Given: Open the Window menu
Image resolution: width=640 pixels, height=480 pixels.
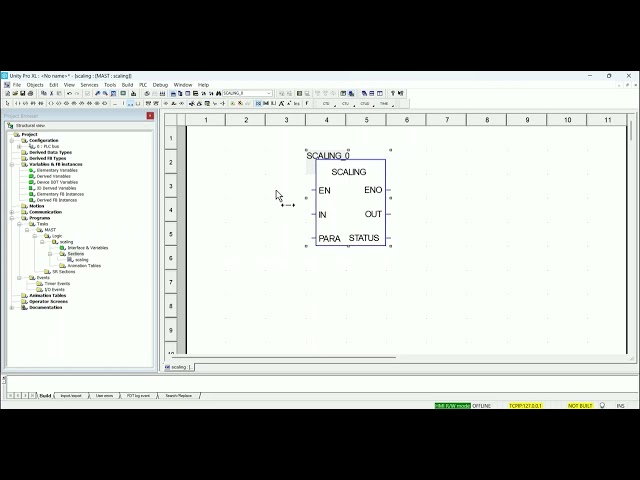Looking at the screenshot, I should click(183, 85).
